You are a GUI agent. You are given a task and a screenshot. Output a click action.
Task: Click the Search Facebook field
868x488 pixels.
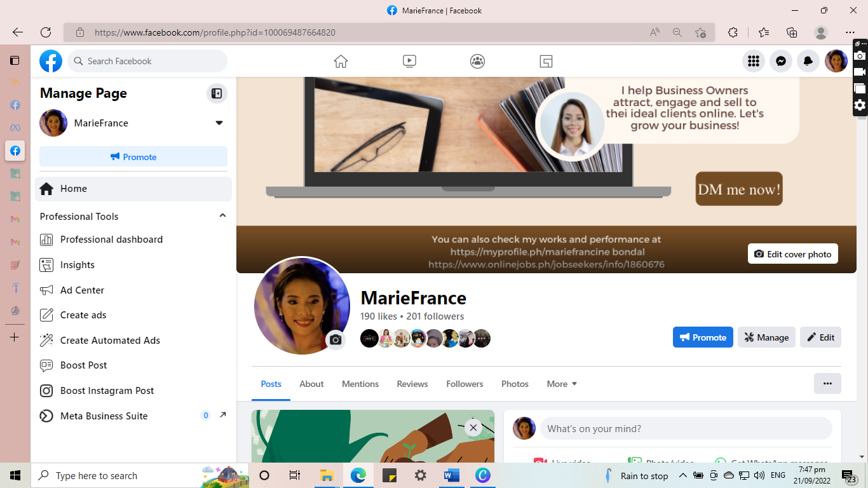point(147,61)
